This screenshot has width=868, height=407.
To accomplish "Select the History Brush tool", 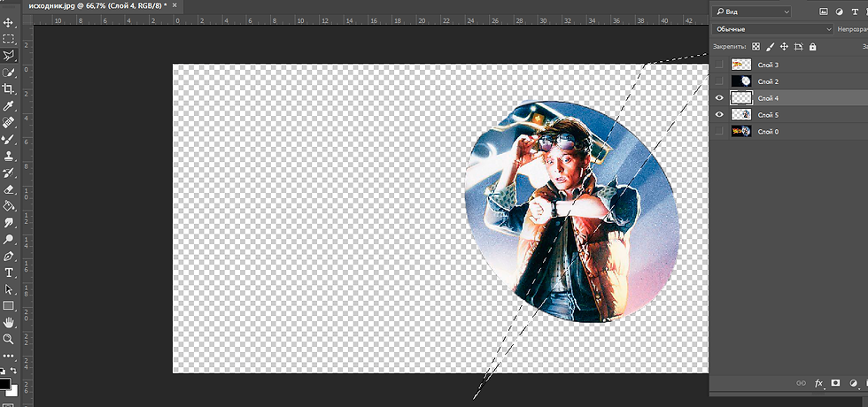I will point(8,173).
